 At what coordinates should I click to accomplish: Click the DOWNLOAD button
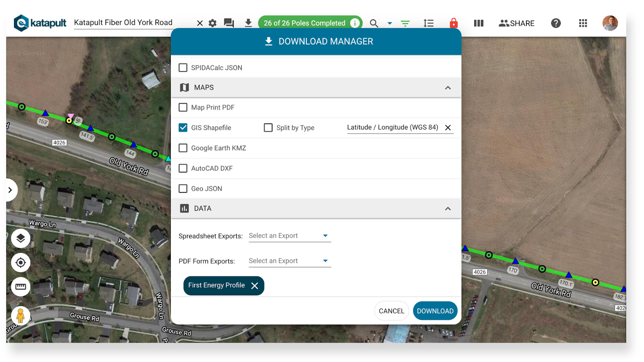tap(435, 311)
